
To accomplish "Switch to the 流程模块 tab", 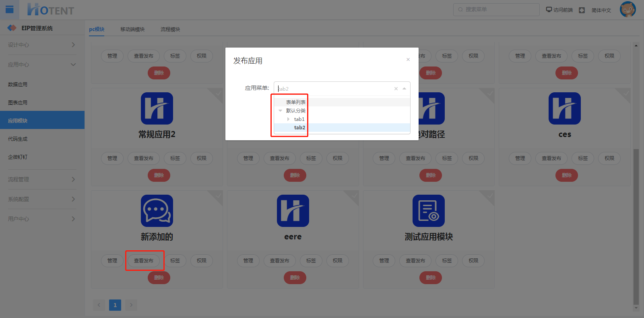I will pos(170,29).
